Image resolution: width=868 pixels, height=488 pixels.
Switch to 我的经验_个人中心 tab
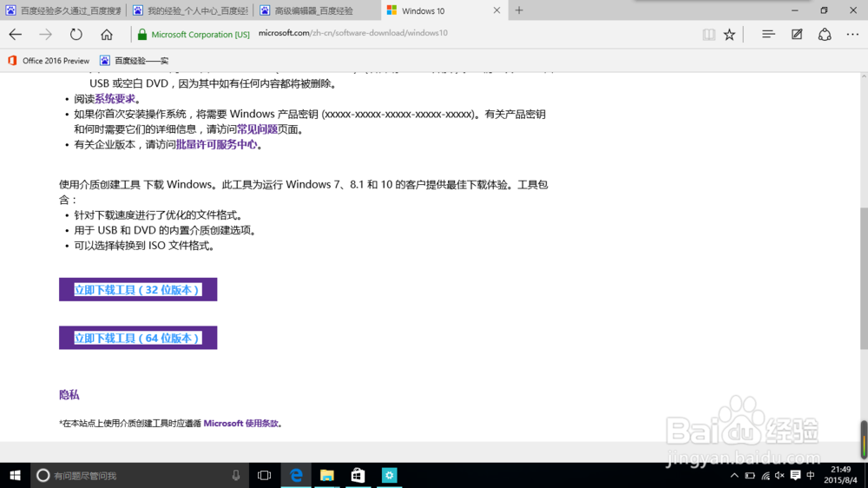coord(190,10)
